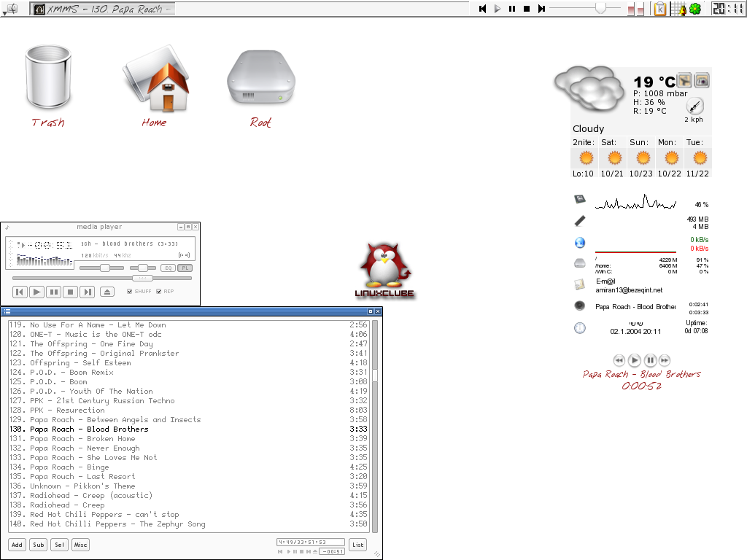Select the XMMS Papa Roach taskbar entry
Image resolution: width=747 pixels, height=560 pixels.
point(102,9)
